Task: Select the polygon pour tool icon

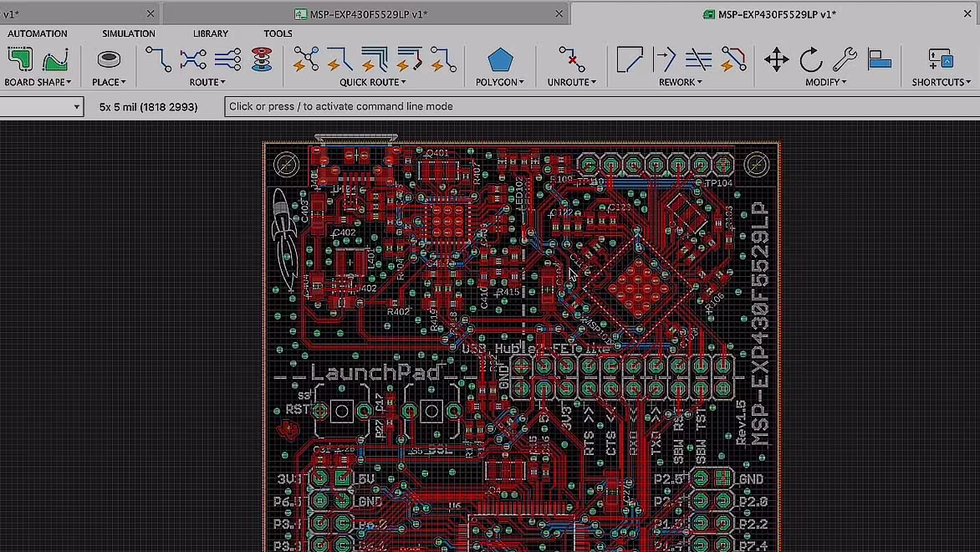Action: (500, 60)
